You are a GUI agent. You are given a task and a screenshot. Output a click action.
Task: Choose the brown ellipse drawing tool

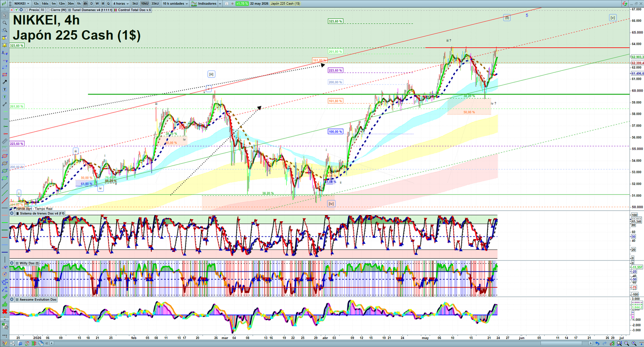(x=4, y=164)
